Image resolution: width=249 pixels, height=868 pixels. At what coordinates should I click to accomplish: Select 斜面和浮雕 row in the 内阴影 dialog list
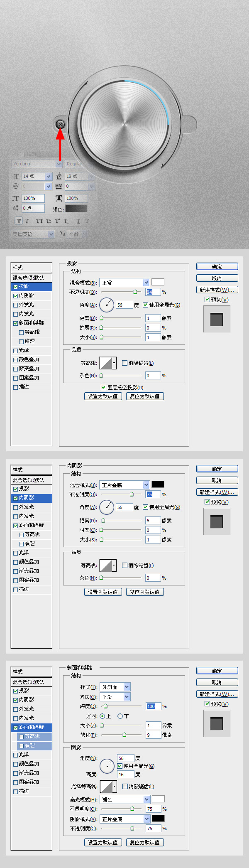pos(32,525)
